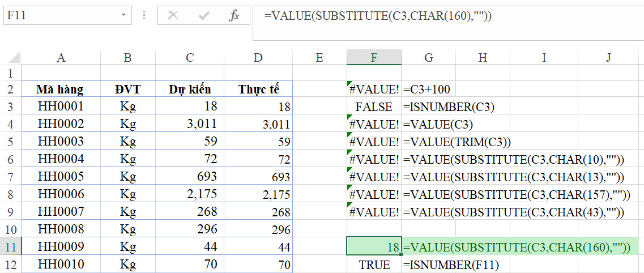Screen dimensions: 644x273
Task: Select column D header
Action: point(258,57)
